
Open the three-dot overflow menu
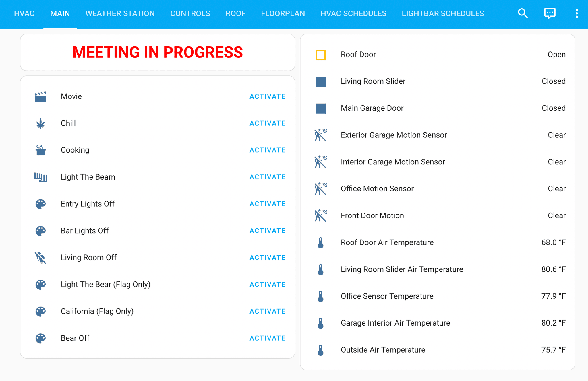(x=577, y=13)
